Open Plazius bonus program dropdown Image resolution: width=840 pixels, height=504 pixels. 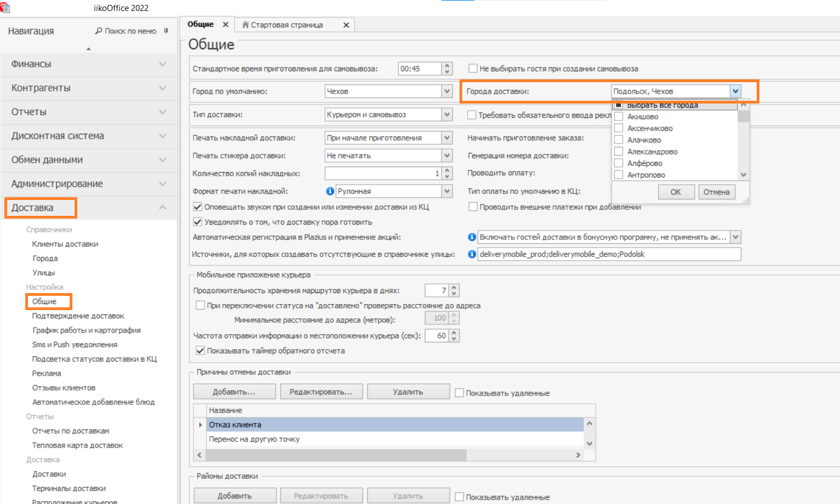tap(735, 237)
